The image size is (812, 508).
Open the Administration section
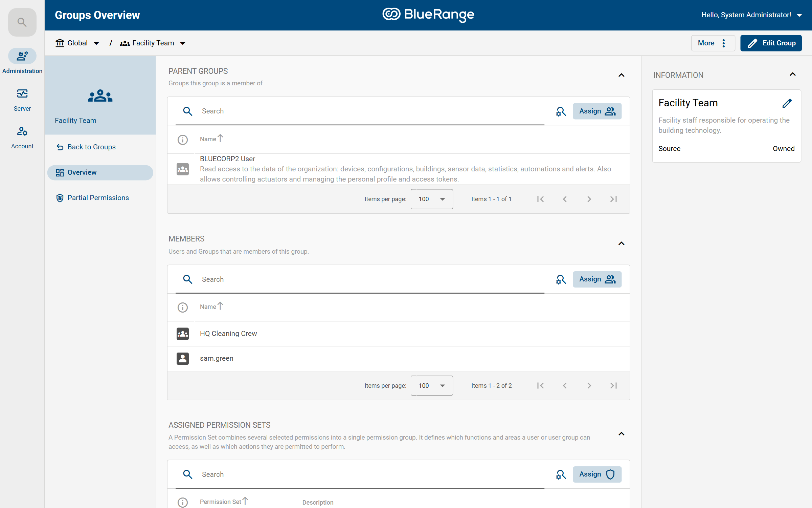coord(22,61)
